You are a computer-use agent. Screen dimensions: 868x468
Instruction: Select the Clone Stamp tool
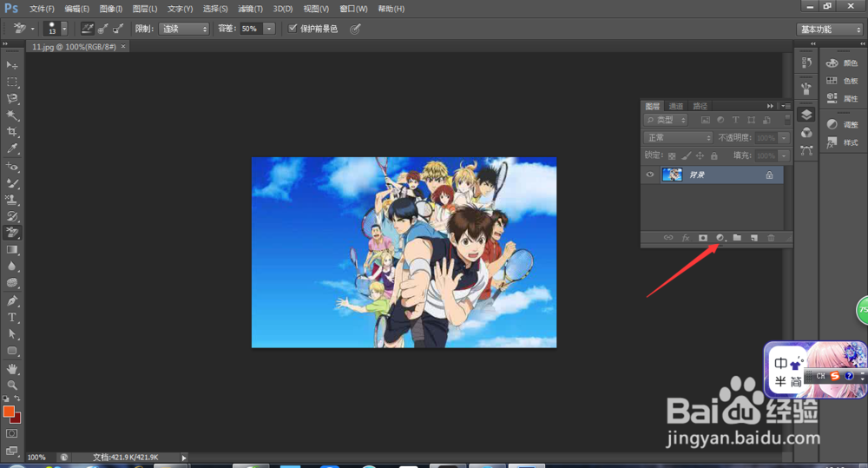[11, 200]
